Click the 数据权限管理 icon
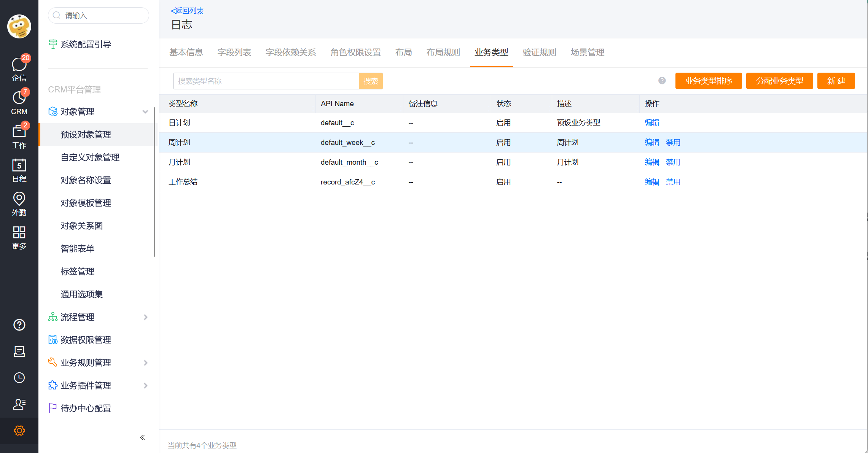The width and height of the screenshot is (868, 453). tap(53, 340)
